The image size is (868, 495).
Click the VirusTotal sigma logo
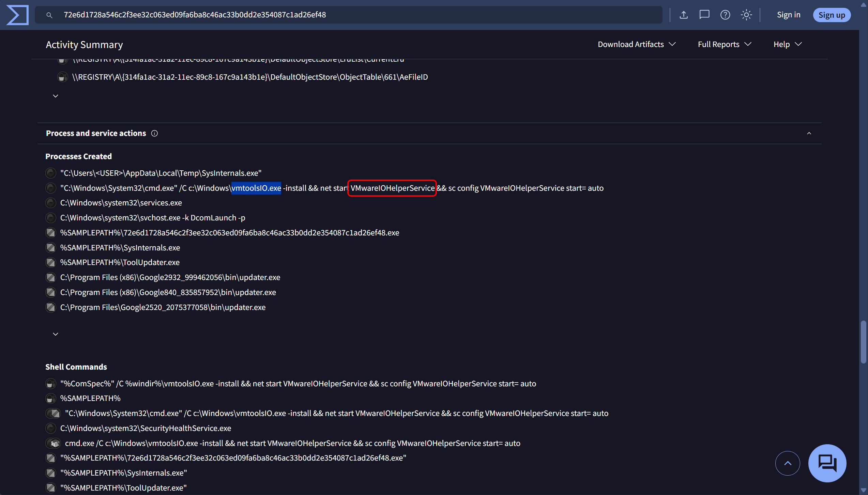(x=17, y=15)
